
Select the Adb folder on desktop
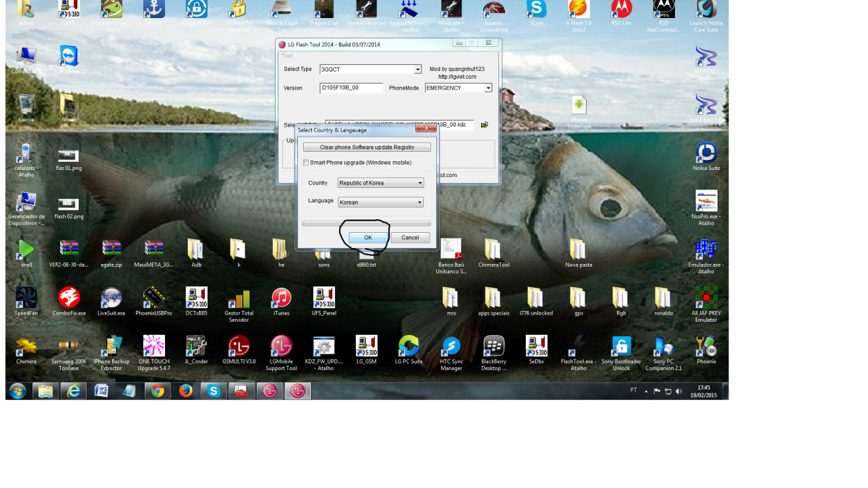click(196, 254)
